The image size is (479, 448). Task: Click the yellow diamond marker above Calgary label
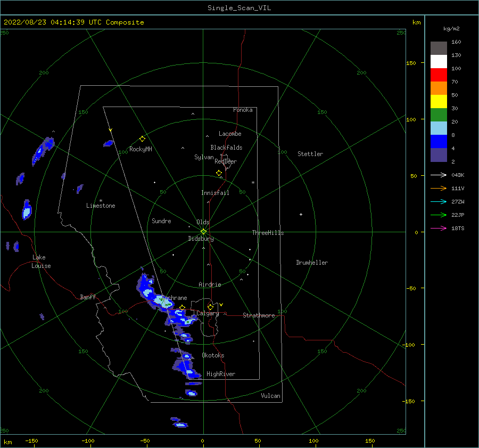pyautogui.click(x=210, y=307)
